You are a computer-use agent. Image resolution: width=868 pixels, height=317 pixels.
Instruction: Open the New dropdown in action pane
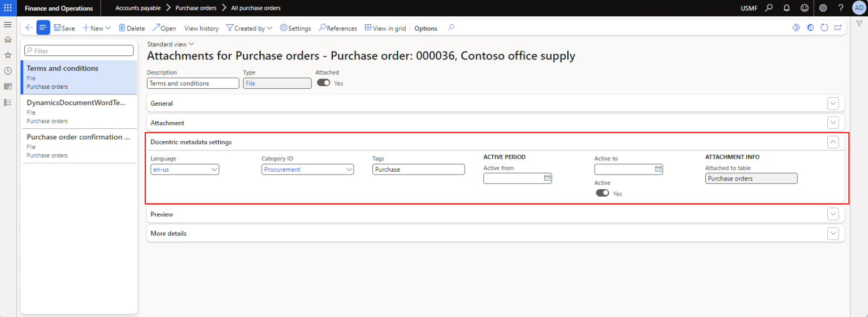point(96,28)
